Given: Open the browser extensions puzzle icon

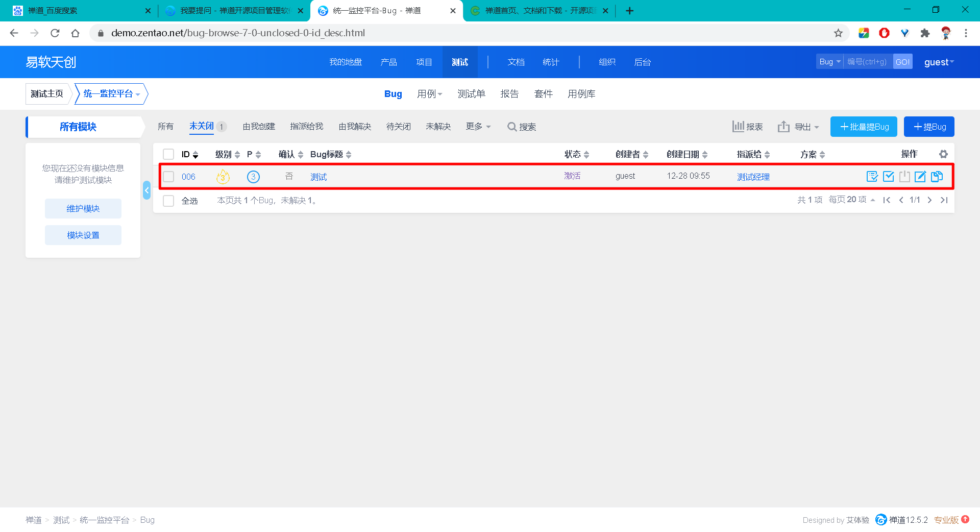Looking at the screenshot, I should (x=925, y=33).
